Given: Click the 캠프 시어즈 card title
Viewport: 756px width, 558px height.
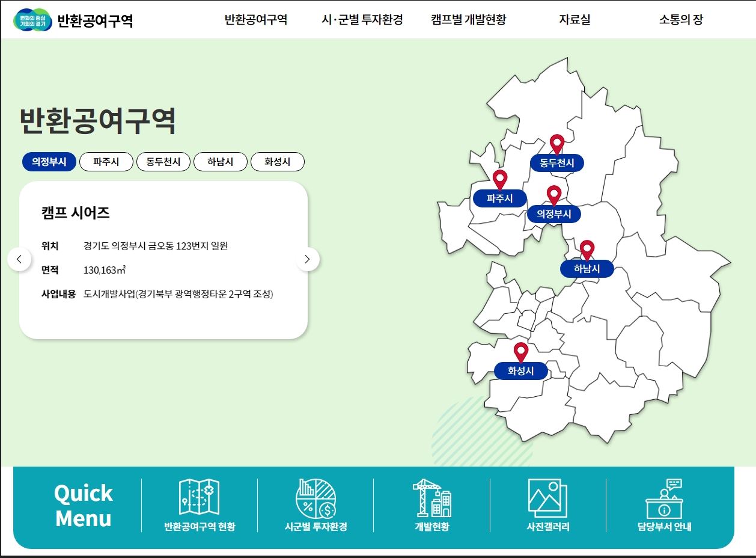Looking at the screenshot, I should pyautogui.click(x=75, y=213).
